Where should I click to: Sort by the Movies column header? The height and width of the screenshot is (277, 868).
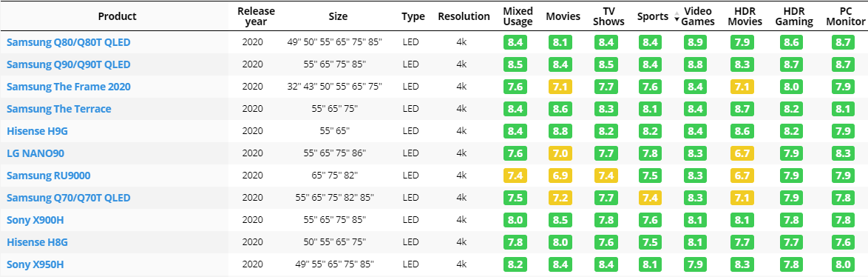coord(563,16)
